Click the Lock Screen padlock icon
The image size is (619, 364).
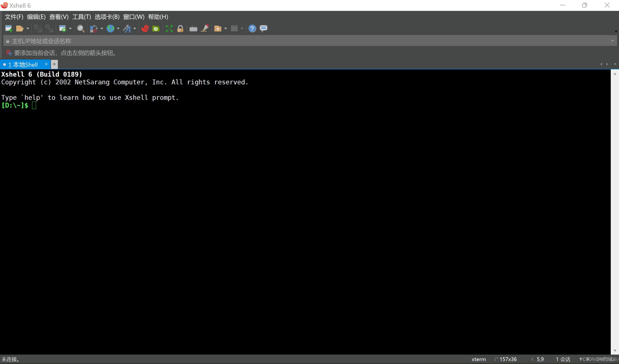(x=180, y=29)
